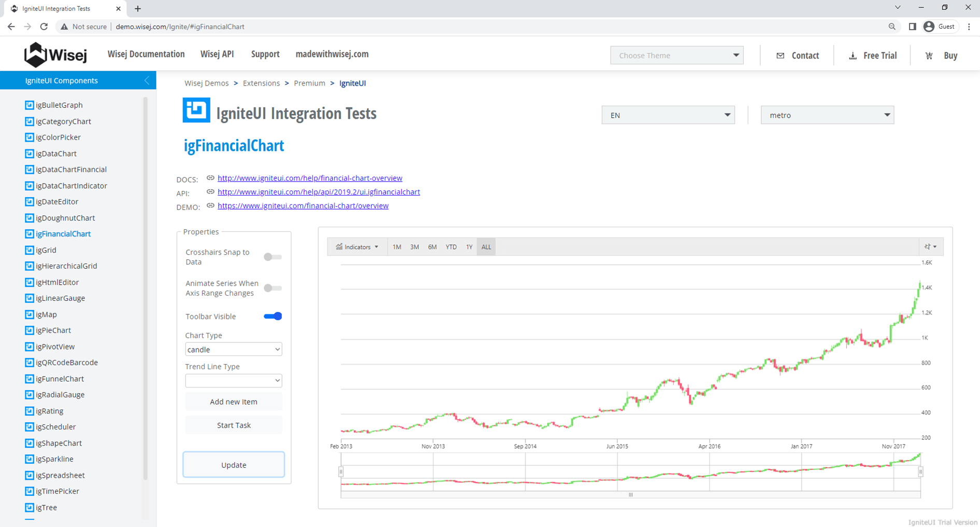The width and height of the screenshot is (980, 527).
Task: Click the Free Trial download icon
Action: 853,56
